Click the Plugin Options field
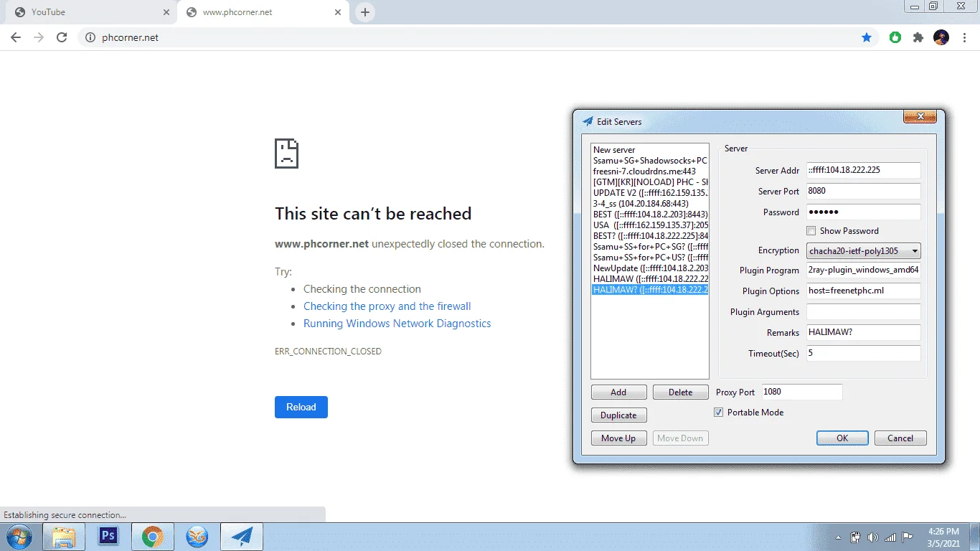 [x=863, y=291]
